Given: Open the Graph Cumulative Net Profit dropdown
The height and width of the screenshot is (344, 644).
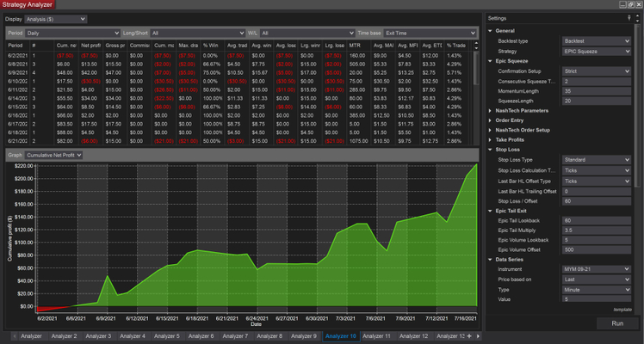Looking at the screenshot, I should [x=54, y=155].
